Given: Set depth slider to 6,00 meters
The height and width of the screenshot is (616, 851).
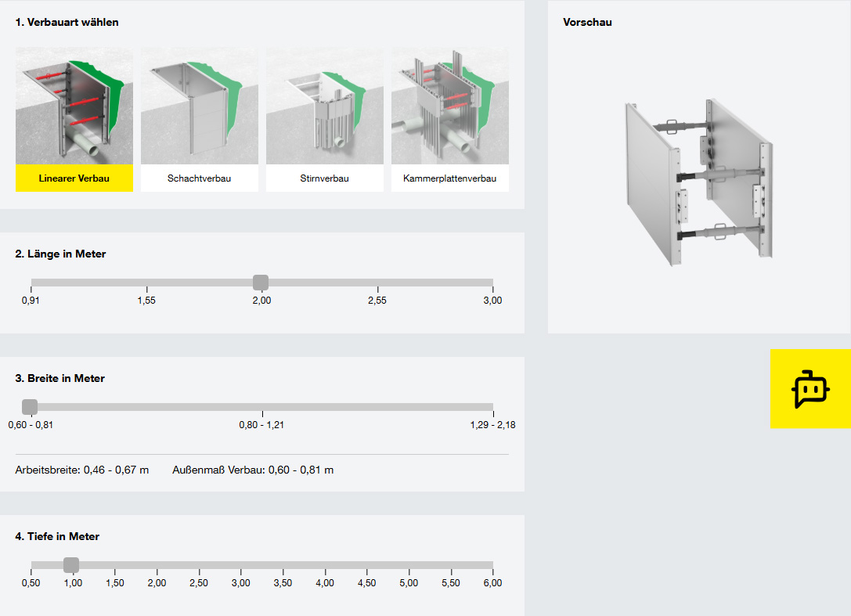Looking at the screenshot, I should click(492, 565).
